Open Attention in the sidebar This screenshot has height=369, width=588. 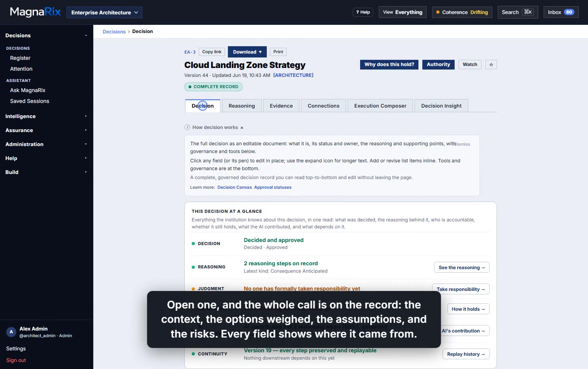[x=21, y=69]
